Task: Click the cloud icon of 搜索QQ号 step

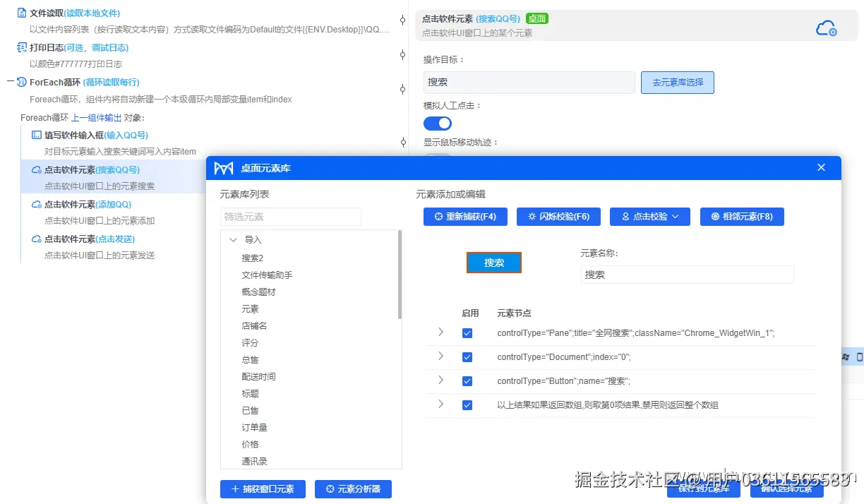Action: point(37,169)
